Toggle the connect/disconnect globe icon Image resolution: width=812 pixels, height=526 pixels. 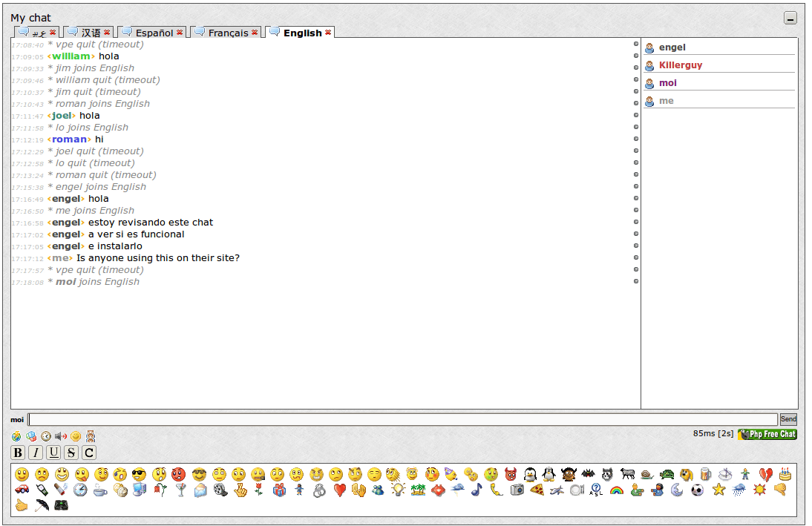(x=16, y=436)
